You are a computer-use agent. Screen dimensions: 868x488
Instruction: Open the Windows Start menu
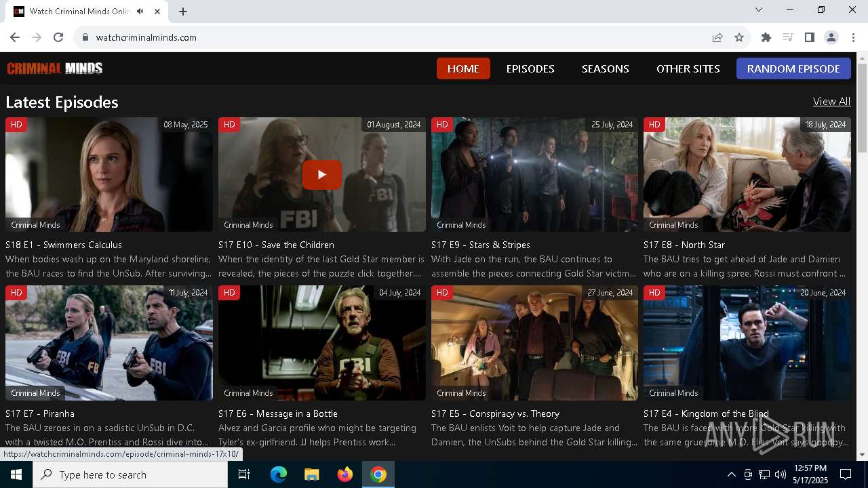point(16,474)
